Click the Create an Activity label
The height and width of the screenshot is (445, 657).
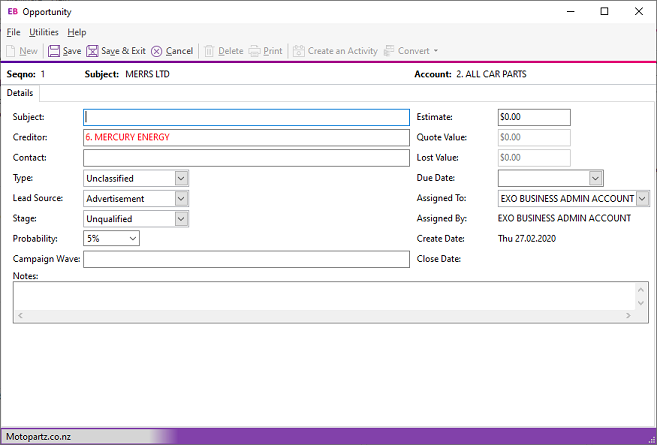coord(343,51)
